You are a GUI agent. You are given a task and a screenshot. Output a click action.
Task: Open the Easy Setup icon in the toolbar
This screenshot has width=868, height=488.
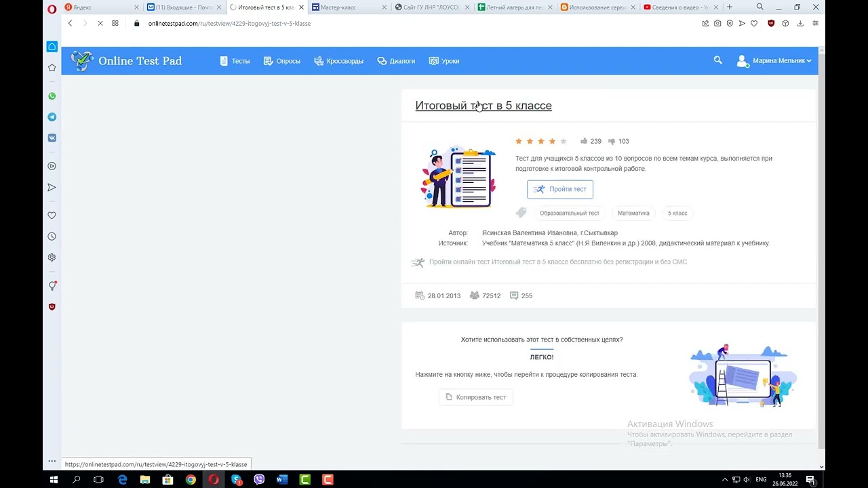[815, 23]
